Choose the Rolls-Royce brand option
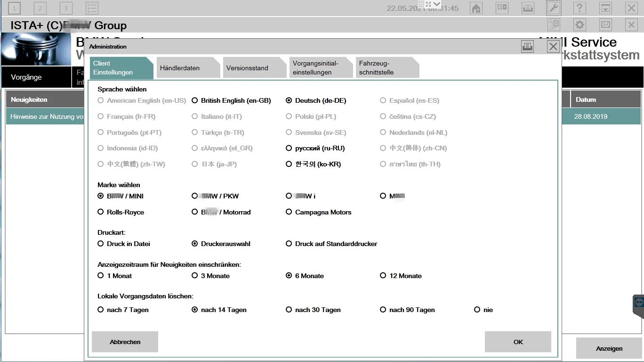The height and width of the screenshot is (362, 644). [121, 212]
